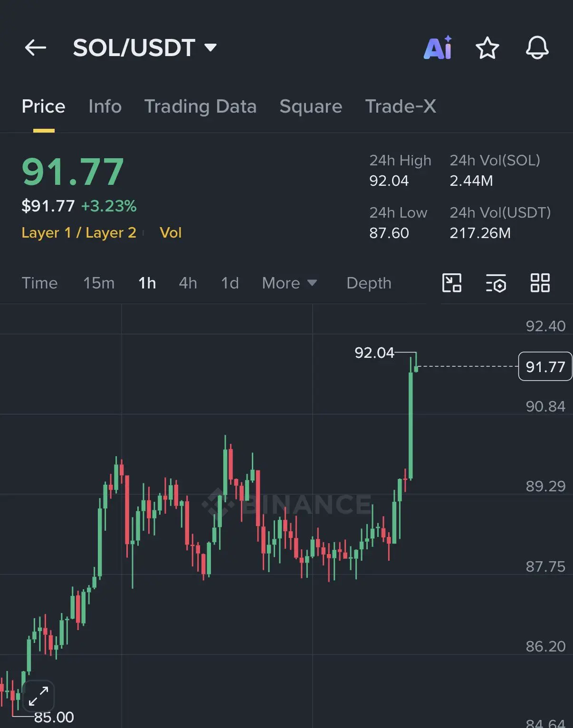Image resolution: width=573 pixels, height=728 pixels.
Task: Tap the 89.29 axis price label
Action: coord(545,487)
